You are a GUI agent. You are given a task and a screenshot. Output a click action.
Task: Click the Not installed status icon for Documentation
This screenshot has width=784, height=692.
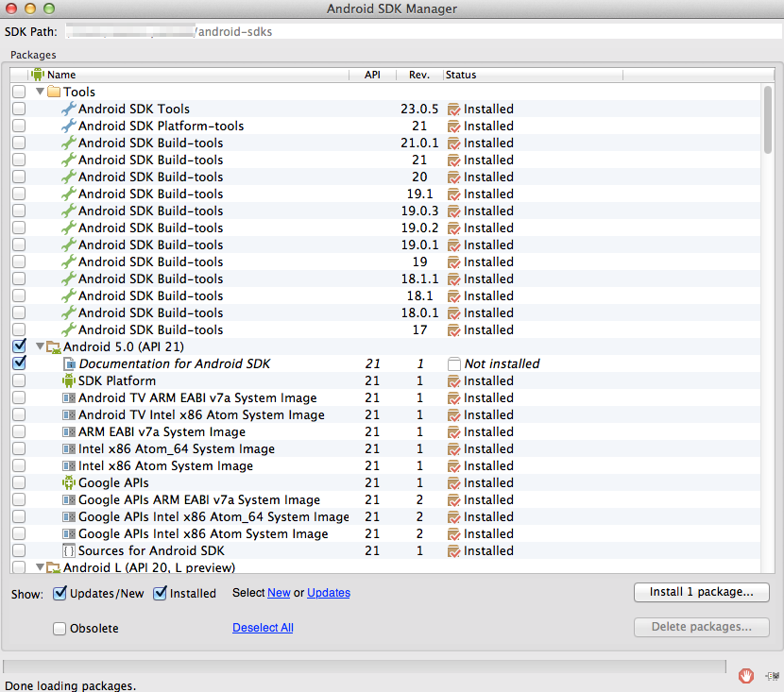point(454,363)
